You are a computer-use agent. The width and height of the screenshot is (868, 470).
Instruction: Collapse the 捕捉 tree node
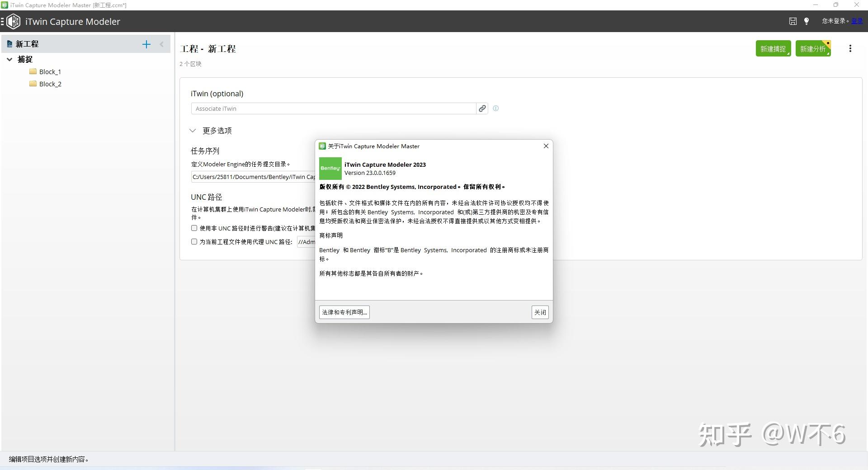pyautogui.click(x=9, y=59)
